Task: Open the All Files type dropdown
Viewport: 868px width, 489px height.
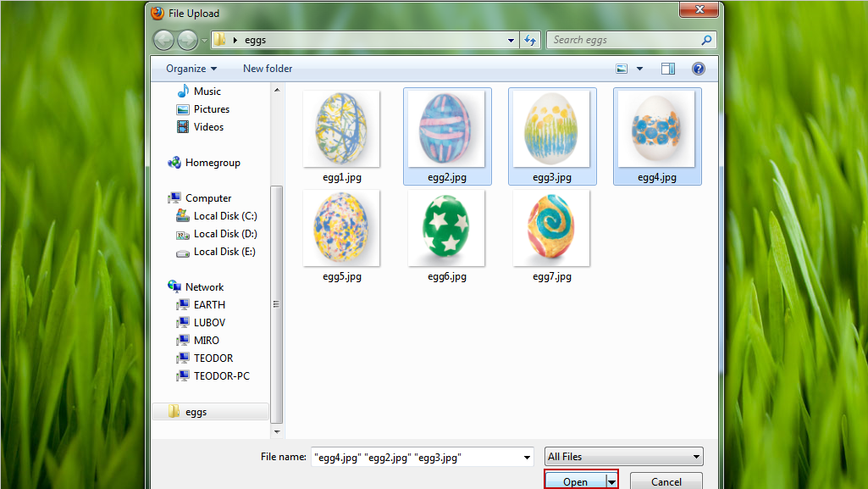Action: point(624,457)
